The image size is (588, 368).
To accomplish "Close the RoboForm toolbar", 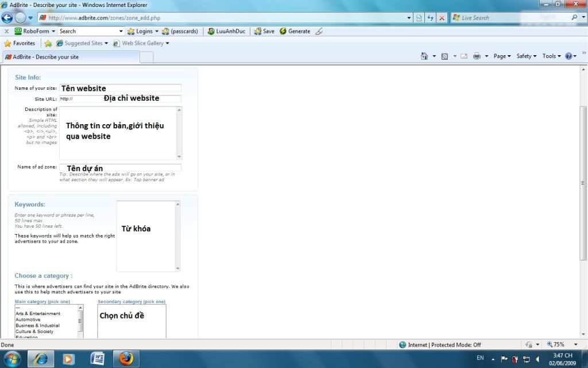I will [6, 31].
